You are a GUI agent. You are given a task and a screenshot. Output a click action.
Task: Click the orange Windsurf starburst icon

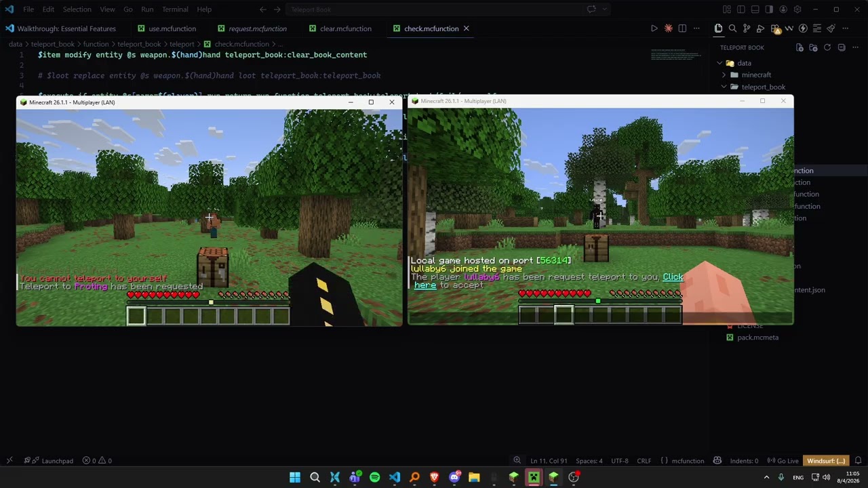click(x=668, y=28)
